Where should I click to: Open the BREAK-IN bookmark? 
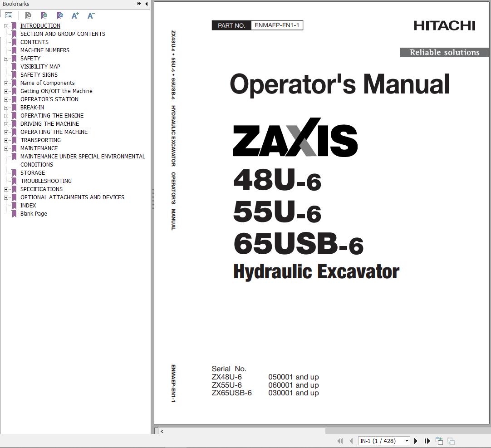pyautogui.click(x=32, y=107)
